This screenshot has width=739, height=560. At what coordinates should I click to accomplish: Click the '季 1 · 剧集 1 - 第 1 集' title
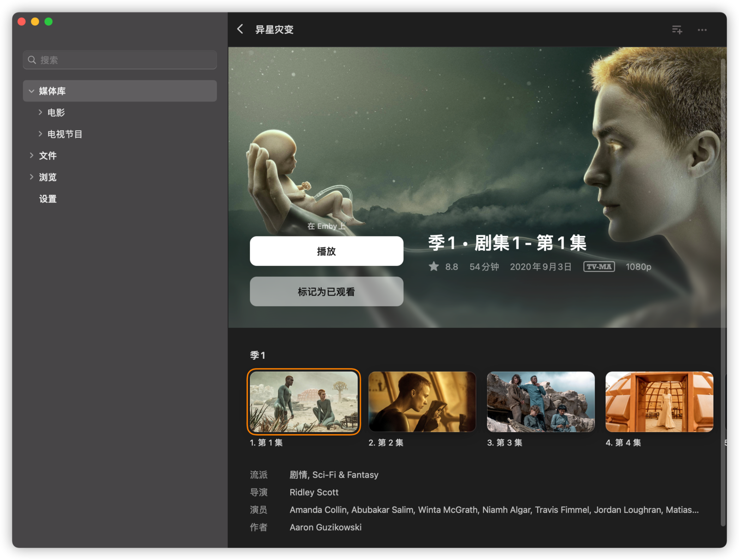pos(507,243)
